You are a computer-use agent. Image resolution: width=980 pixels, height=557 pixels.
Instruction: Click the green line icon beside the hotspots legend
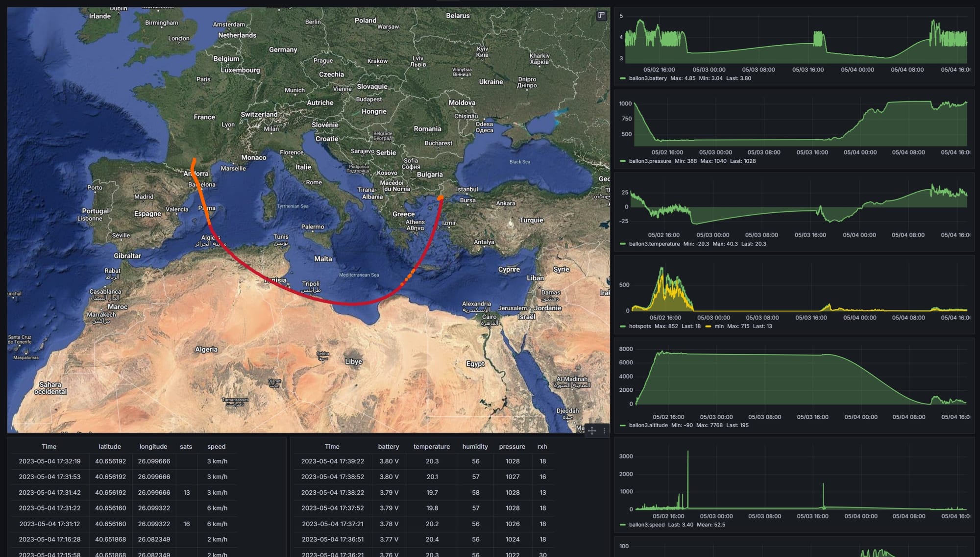pos(622,326)
